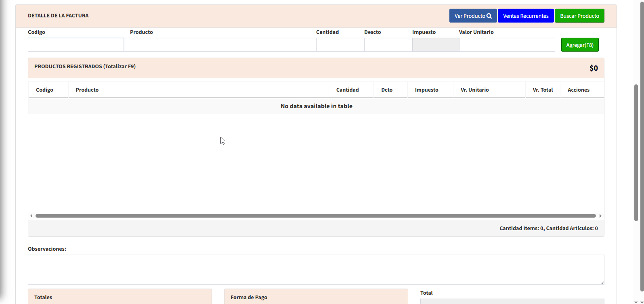This screenshot has width=644, height=304.
Task: Click the Vr. Unitario column header
Action: pos(474,90)
